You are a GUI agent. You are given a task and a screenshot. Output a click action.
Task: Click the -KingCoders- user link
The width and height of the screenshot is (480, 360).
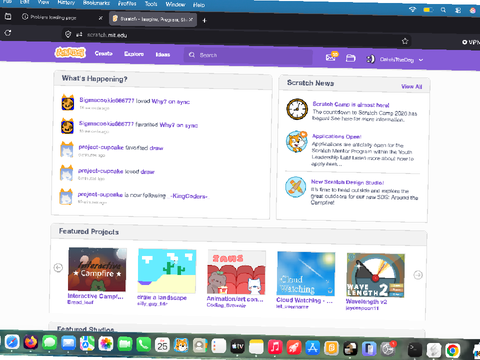(x=189, y=196)
